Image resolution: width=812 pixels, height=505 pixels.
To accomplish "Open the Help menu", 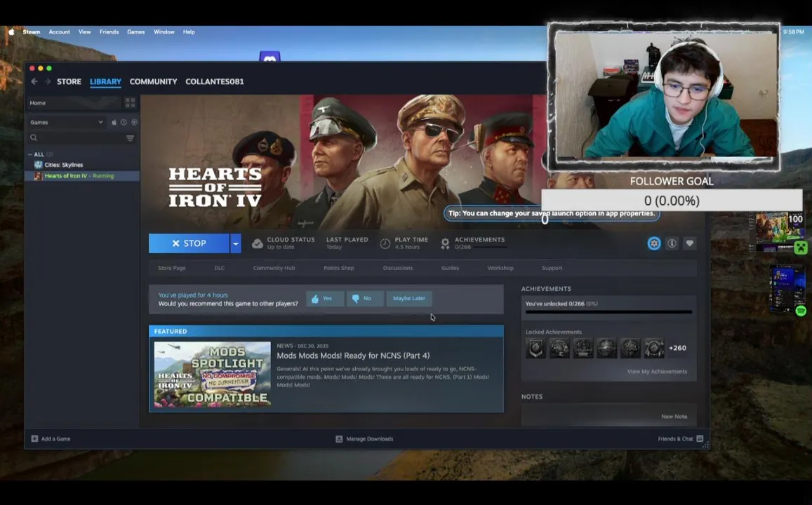I will [x=189, y=32].
